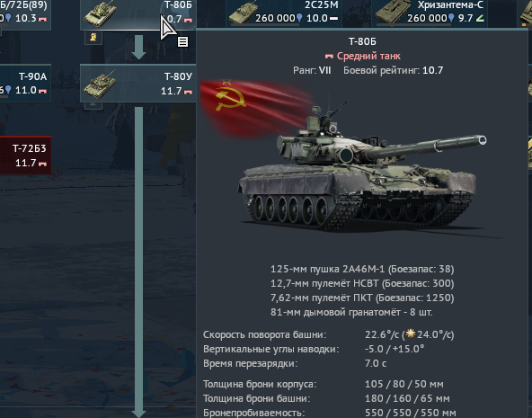This screenshot has width=532, height=418.
Task: Click the yellow talisman badge under T-80Б
Action: [93, 37]
